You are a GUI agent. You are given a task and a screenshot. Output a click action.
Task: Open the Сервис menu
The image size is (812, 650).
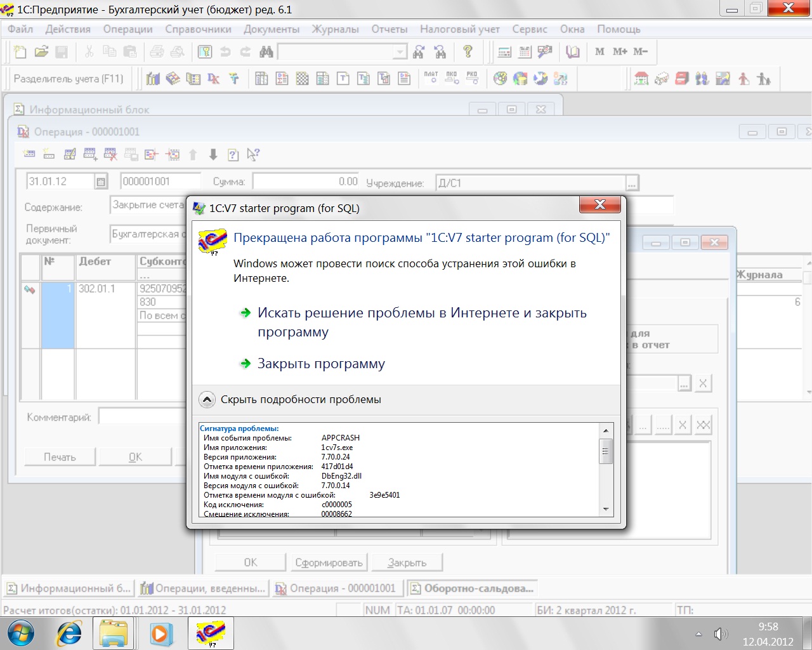coord(530,29)
